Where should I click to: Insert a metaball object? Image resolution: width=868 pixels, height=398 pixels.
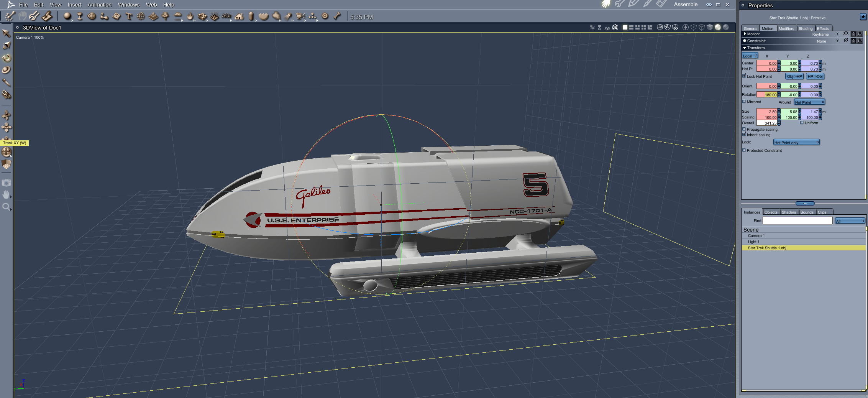pyautogui.click(x=104, y=16)
